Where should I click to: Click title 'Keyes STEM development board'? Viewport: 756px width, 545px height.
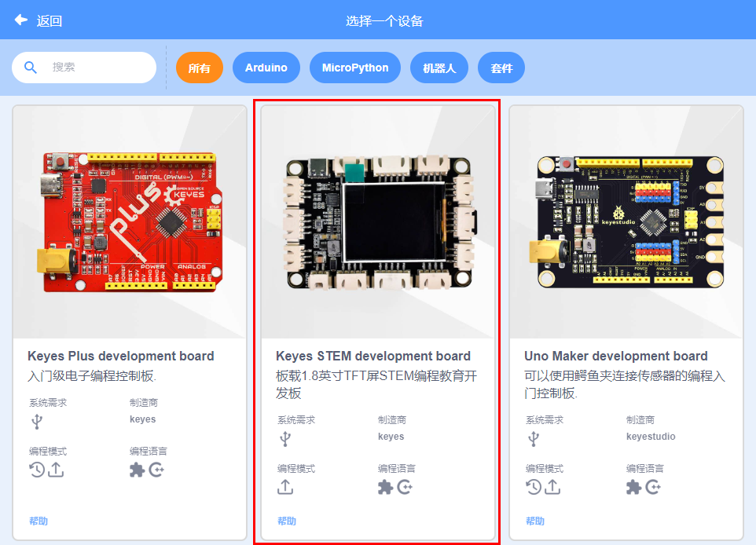click(373, 356)
